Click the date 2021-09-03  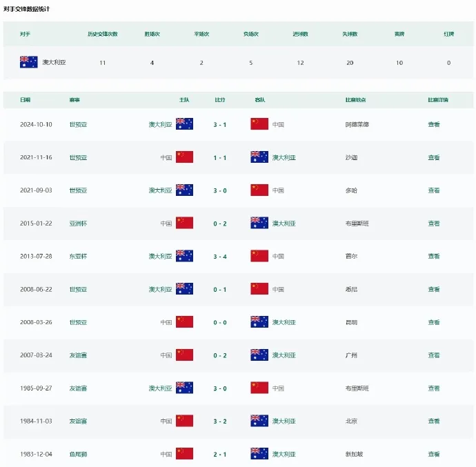click(36, 190)
